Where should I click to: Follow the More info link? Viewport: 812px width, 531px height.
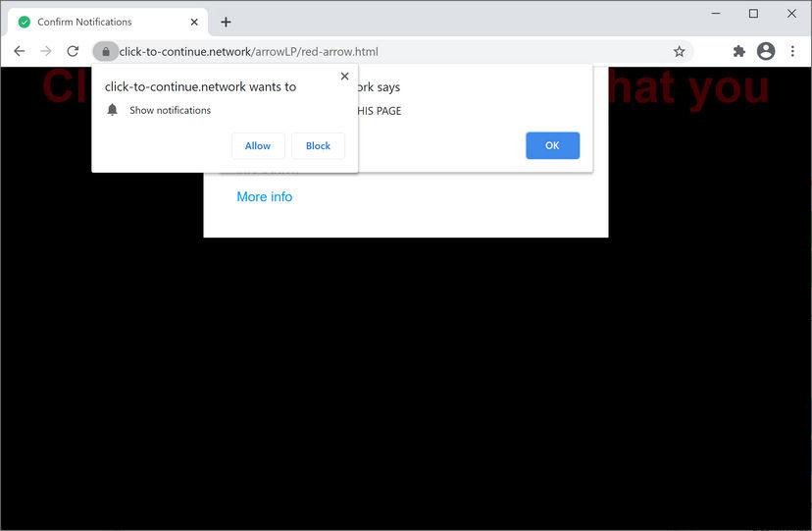click(x=265, y=197)
